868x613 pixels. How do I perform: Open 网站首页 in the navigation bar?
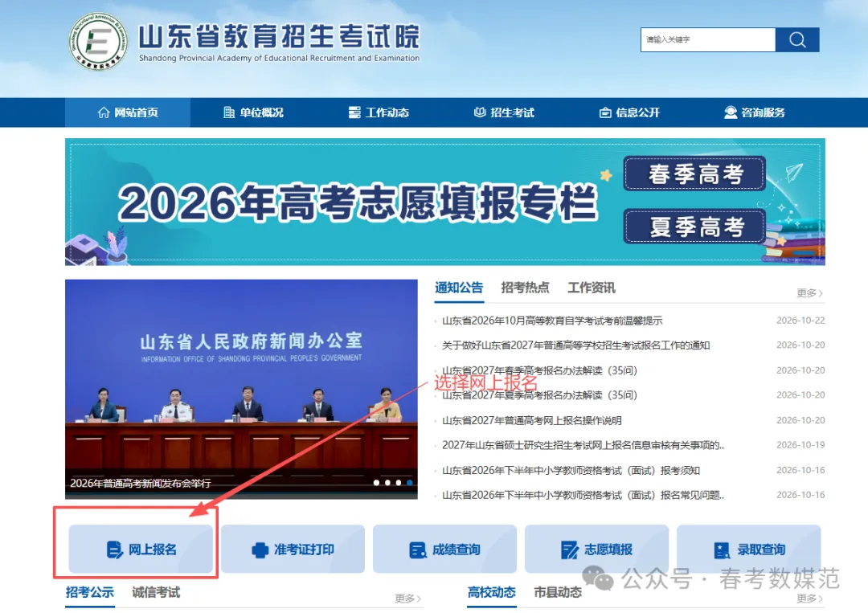(x=128, y=112)
